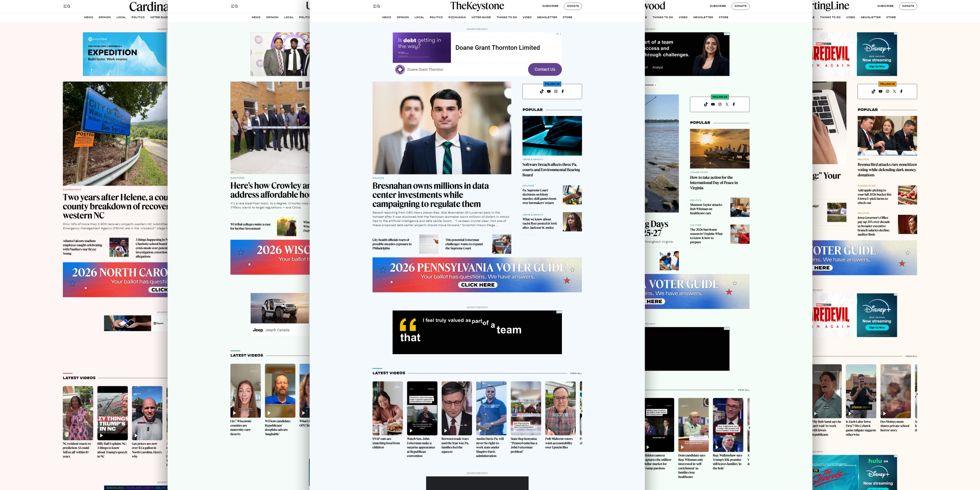Click the X icon in the Dogwood Follow Us box

[727, 104]
